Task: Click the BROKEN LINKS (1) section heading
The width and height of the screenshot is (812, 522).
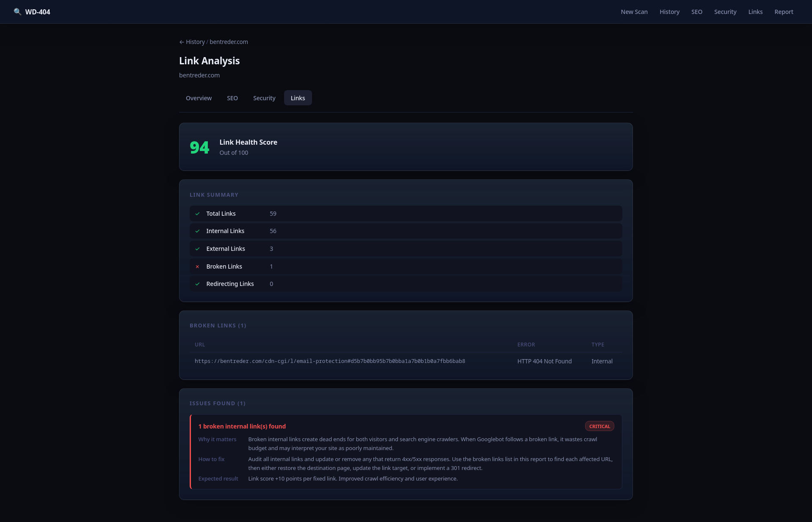Action: (218, 326)
